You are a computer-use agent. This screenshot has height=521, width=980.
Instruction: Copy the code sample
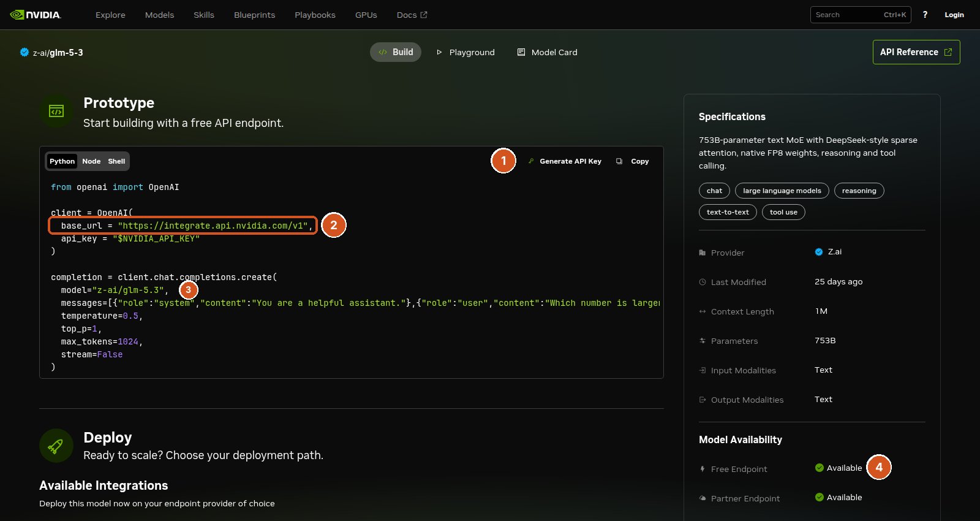[x=633, y=161]
